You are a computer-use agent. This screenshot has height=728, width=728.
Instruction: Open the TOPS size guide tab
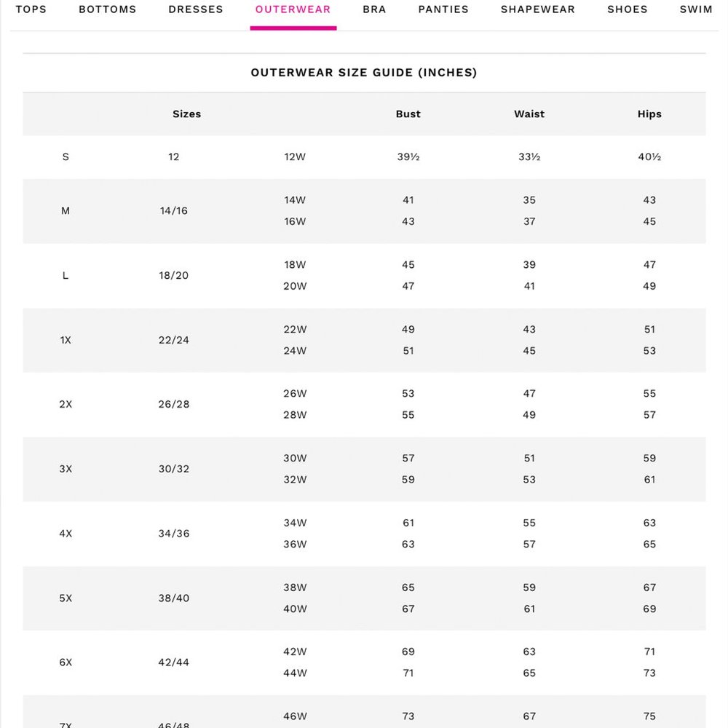coord(31,9)
